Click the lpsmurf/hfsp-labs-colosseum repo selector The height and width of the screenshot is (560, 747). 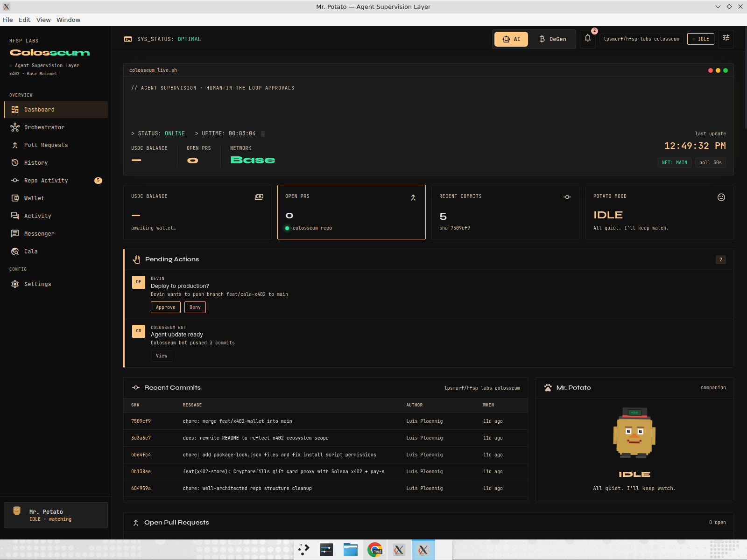click(641, 39)
